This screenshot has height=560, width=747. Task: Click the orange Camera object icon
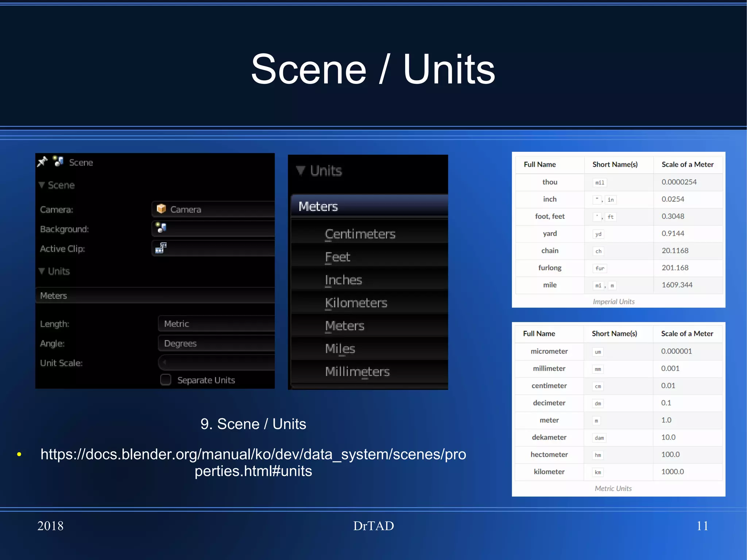coord(161,209)
